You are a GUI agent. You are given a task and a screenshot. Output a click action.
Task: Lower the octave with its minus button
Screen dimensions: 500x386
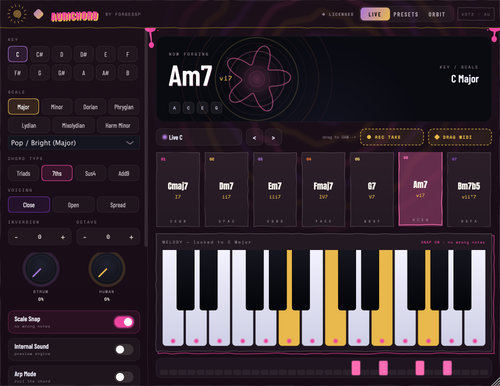point(85,237)
